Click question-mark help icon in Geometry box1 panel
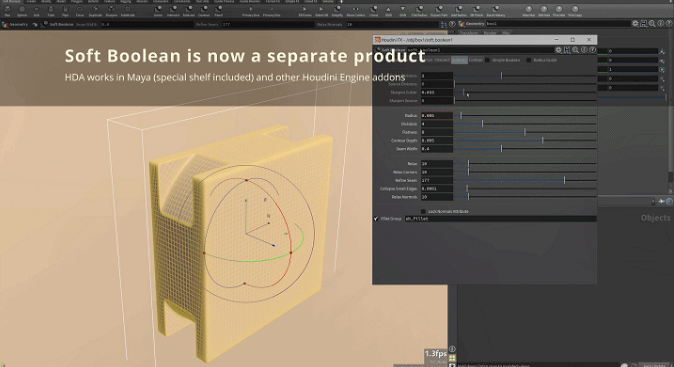This screenshot has height=367, width=674. 669,24
